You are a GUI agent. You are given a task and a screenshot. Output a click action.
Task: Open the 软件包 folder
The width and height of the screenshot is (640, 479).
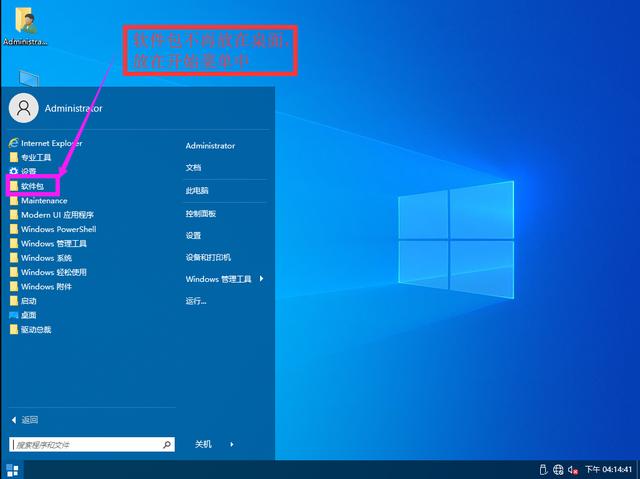point(27,186)
